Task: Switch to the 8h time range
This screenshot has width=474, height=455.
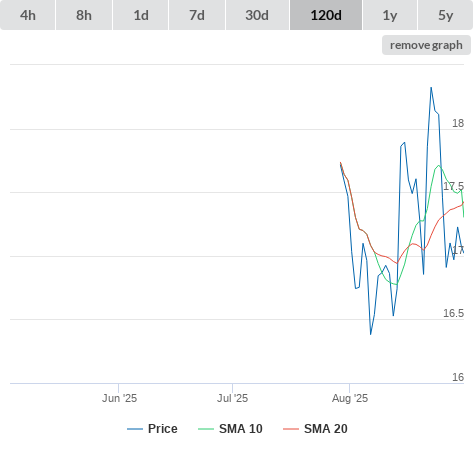Action: 84,15
